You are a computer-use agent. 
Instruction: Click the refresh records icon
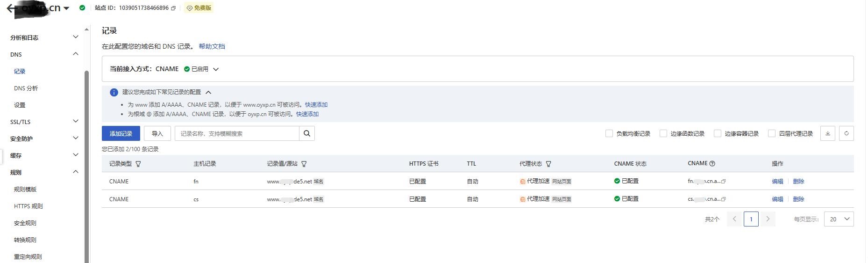(x=847, y=133)
